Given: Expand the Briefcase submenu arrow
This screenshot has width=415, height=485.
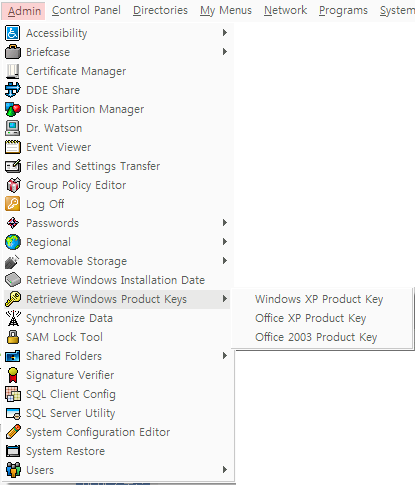Looking at the screenshot, I should pyautogui.click(x=225, y=52).
